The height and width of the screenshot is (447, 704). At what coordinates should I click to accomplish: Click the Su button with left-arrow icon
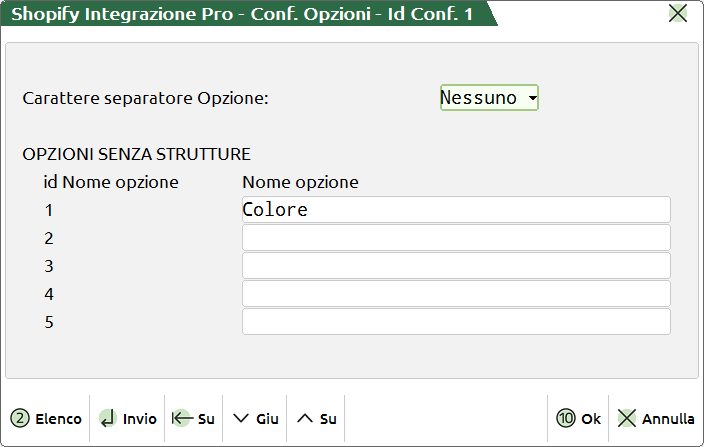click(x=193, y=419)
